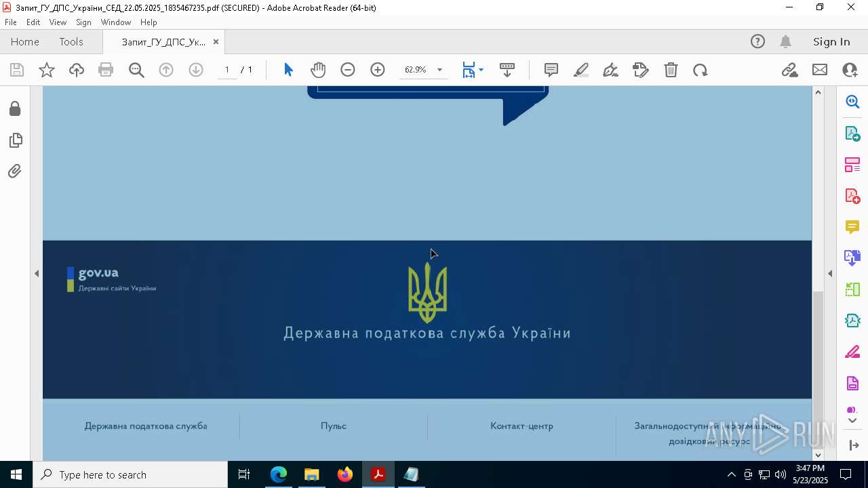Viewport: 868px width, 488px height.
Task: Add a sticky note comment
Action: click(551, 70)
